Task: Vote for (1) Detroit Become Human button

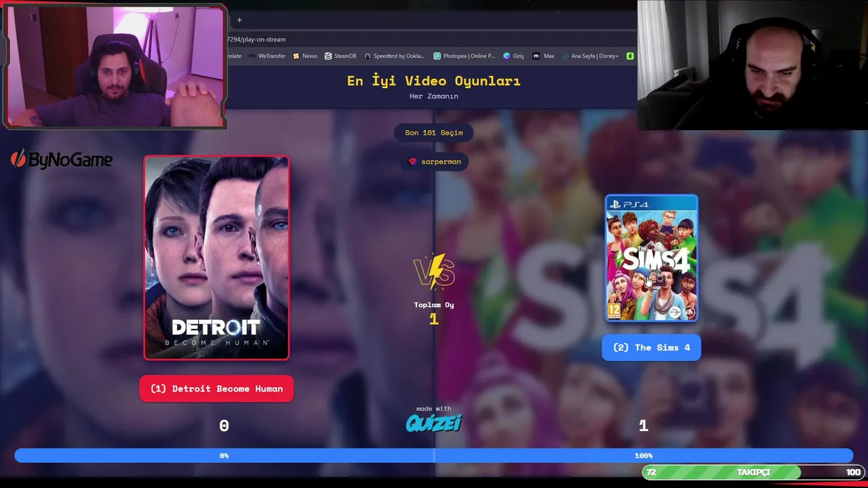Action: [216, 388]
